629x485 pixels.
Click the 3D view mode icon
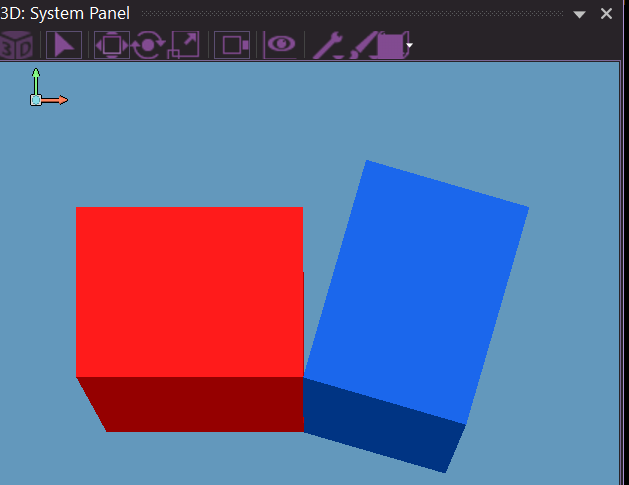click(16, 45)
